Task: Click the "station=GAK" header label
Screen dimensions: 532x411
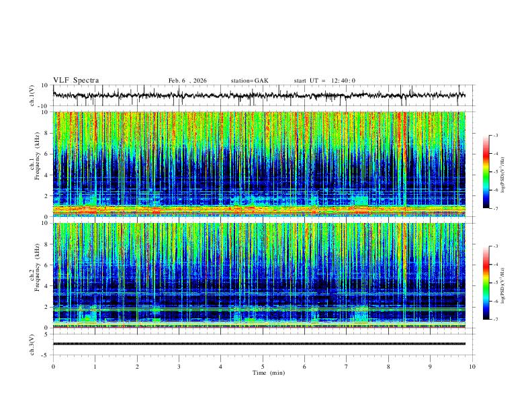Action: [249, 81]
